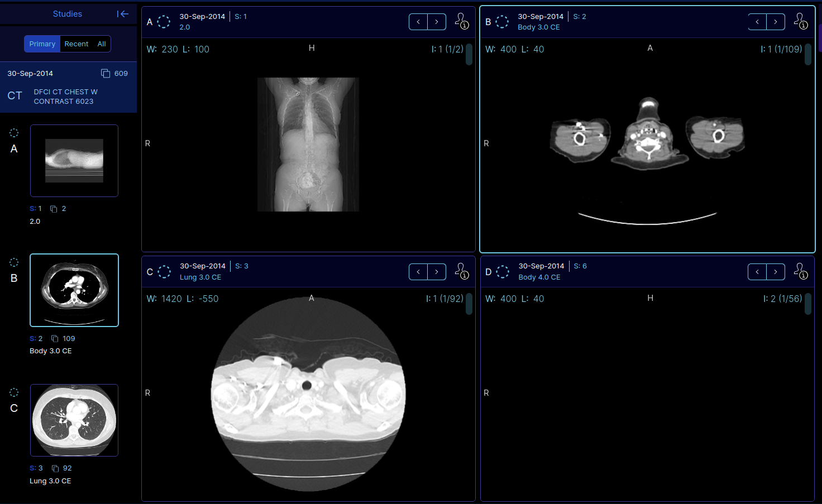Toggle dashed circle above series C in sidebar
The image size is (822, 504).
14,392
